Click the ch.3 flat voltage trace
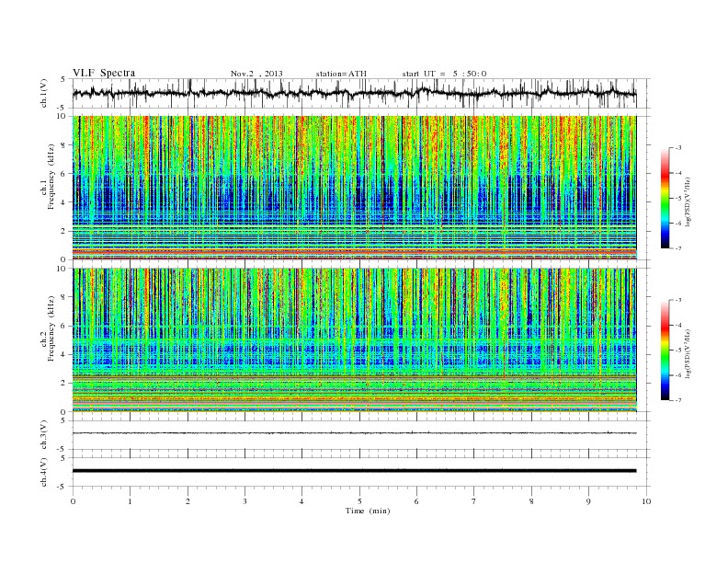The image size is (728, 563). click(354, 433)
